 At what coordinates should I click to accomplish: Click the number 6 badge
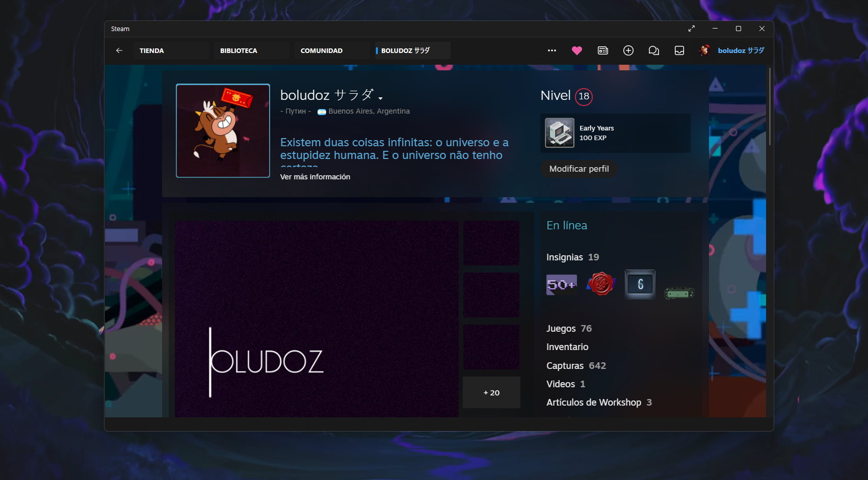[640, 284]
